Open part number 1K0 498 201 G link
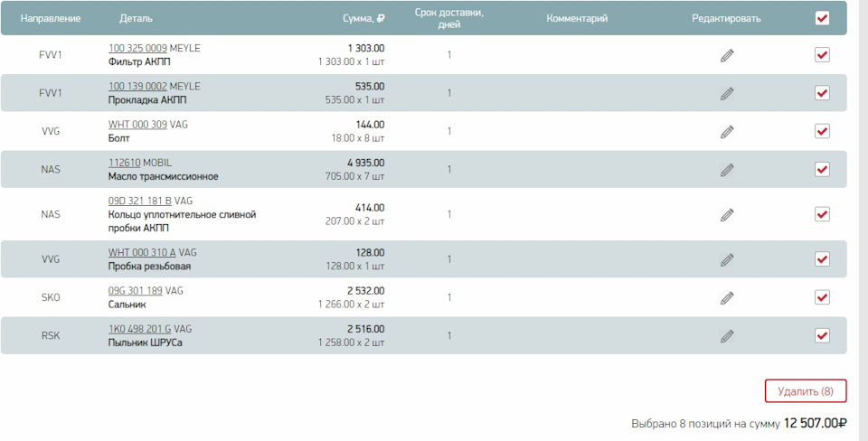This screenshot has height=441, width=868. point(140,329)
